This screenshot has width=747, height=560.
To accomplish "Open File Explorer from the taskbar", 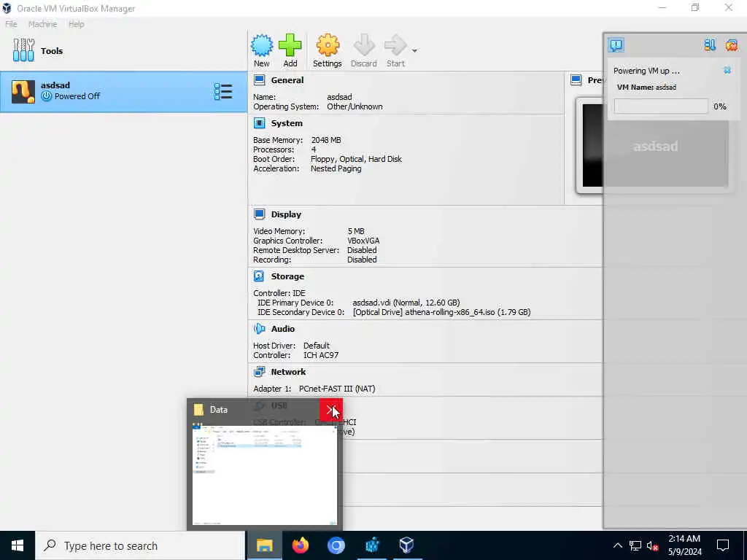I will pos(264,545).
